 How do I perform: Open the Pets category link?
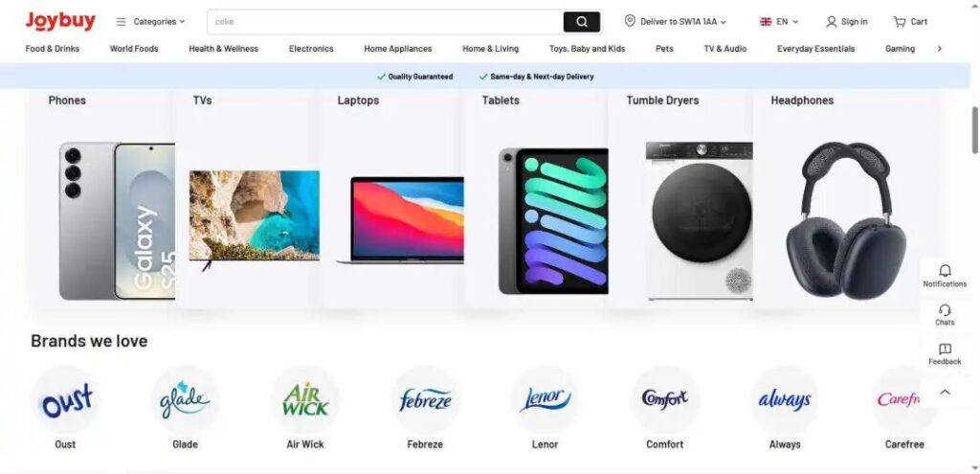point(664,49)
